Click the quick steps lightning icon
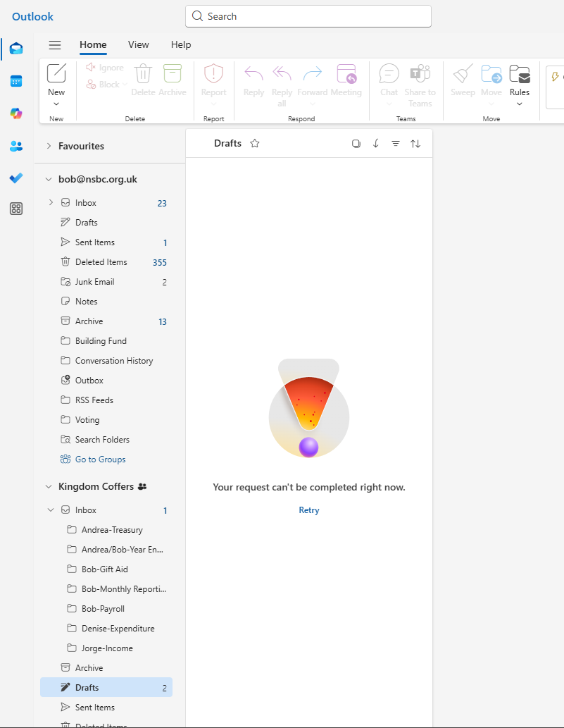 pyautogui.click(x=555, y=77)
